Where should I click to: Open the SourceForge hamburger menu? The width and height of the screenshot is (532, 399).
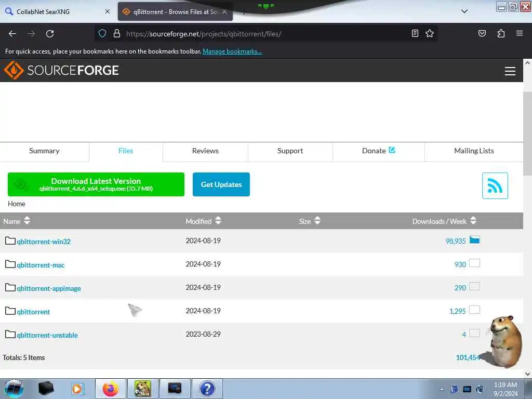[510, 71]
